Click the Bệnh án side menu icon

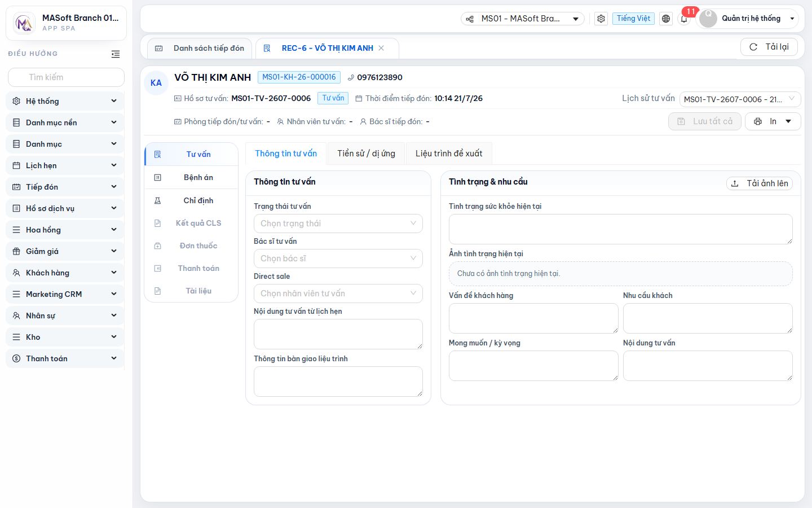tap(158, 177)
